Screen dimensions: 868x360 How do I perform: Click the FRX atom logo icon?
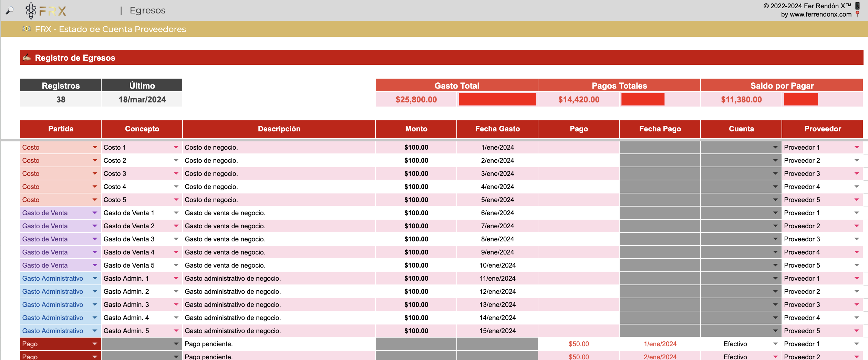31,11
